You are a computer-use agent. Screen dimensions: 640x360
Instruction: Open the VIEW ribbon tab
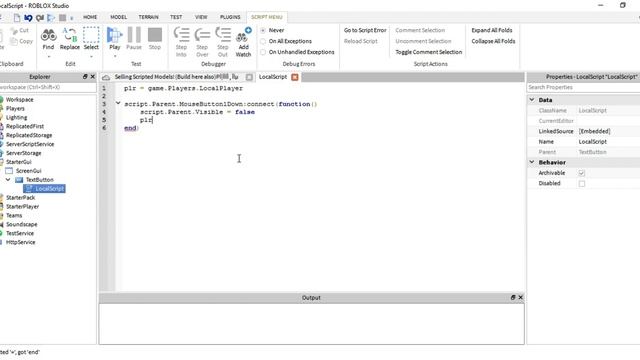pyautogui.click(x=201, y=17)
